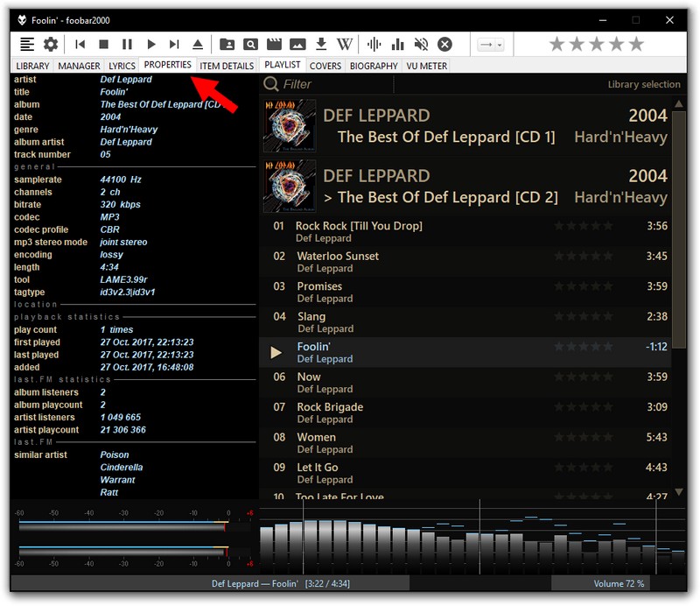Start playback with the play button
Screen dimensions: 700x606
click(150, 45)
